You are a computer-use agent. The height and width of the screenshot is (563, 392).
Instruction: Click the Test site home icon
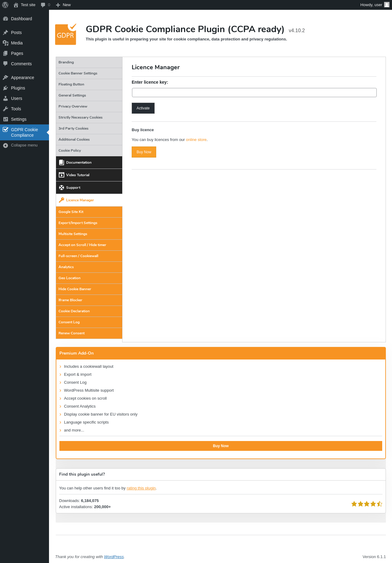coord(16,5)
